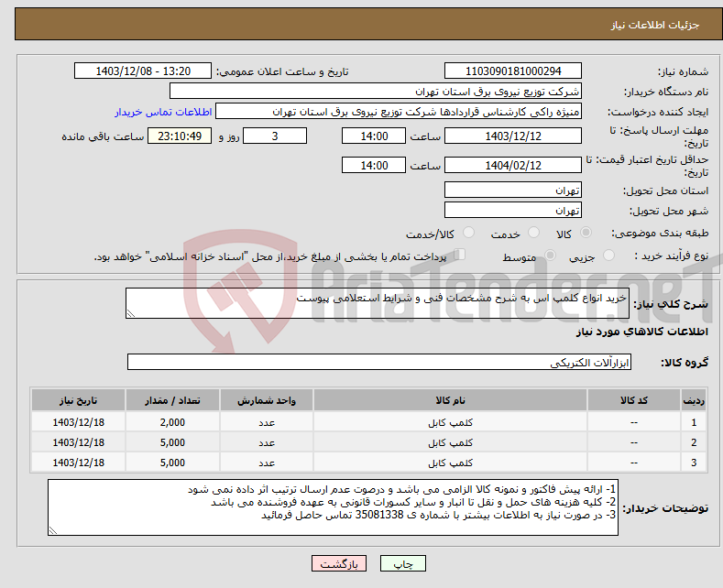723x588 pixels.
Task: Click unit عدد in row 2
Action: coord(267,443)
